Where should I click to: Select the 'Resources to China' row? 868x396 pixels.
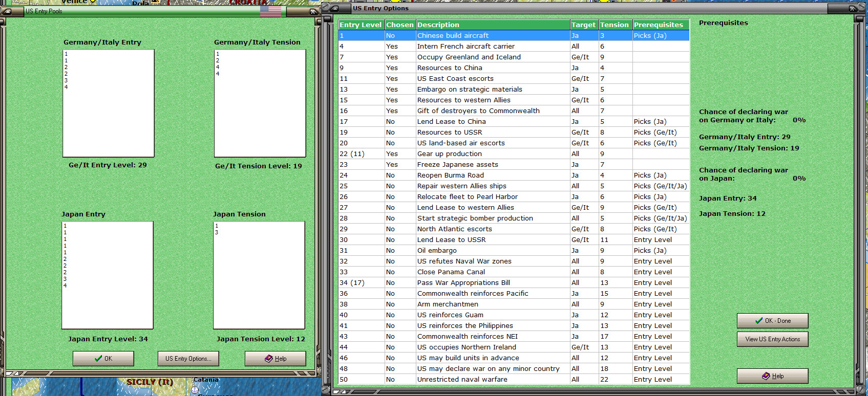pyautogui.click(x=514, y=68)
